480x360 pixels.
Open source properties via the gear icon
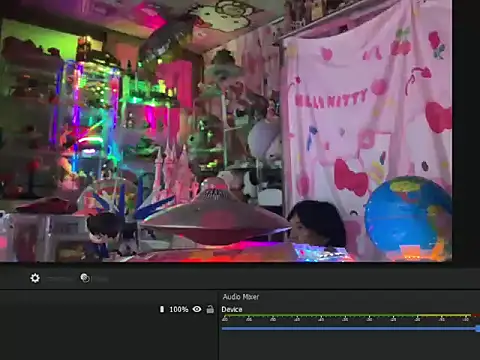tap(35, 278)
